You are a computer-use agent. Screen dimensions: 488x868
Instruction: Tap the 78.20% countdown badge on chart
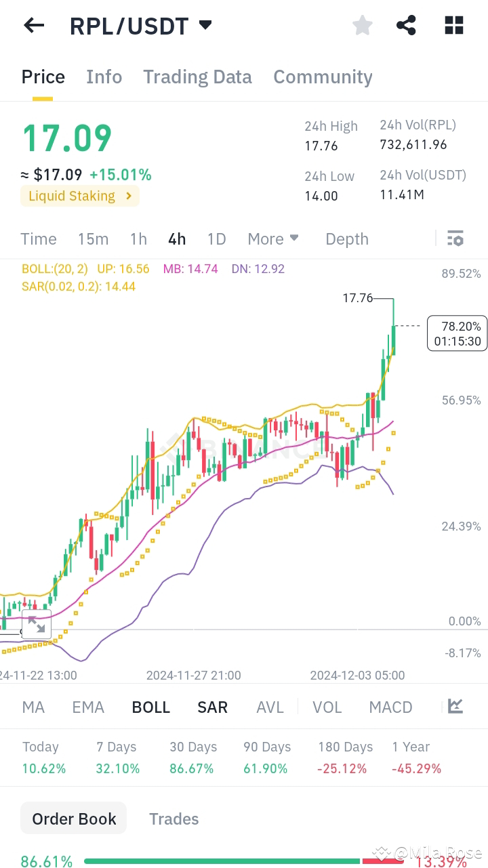[457, 333]
